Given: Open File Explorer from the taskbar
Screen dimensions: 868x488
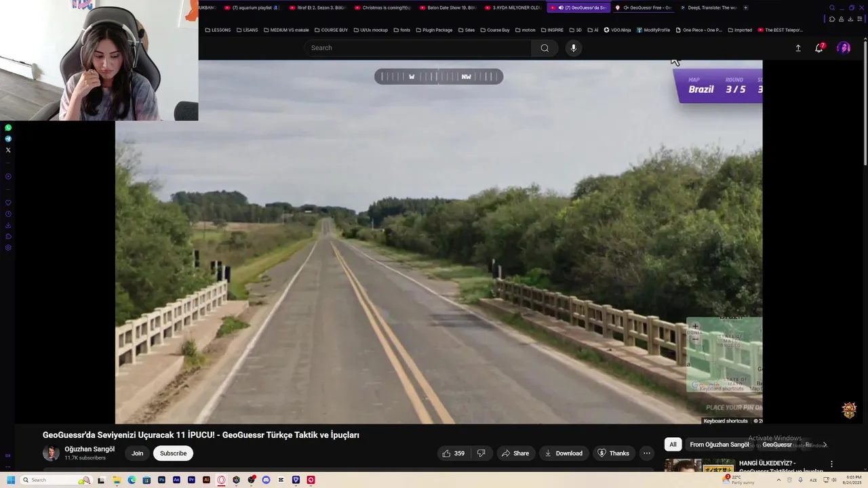Looking at the screenshot, I should 117,480.
